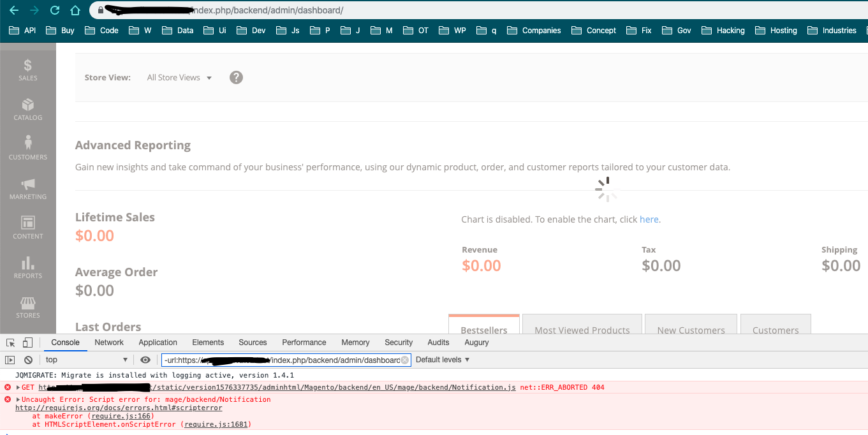Viewport: 868px width, 435px height.
Task: Open the requirejs.org scripterror link
Action: [x=119, y=408]
